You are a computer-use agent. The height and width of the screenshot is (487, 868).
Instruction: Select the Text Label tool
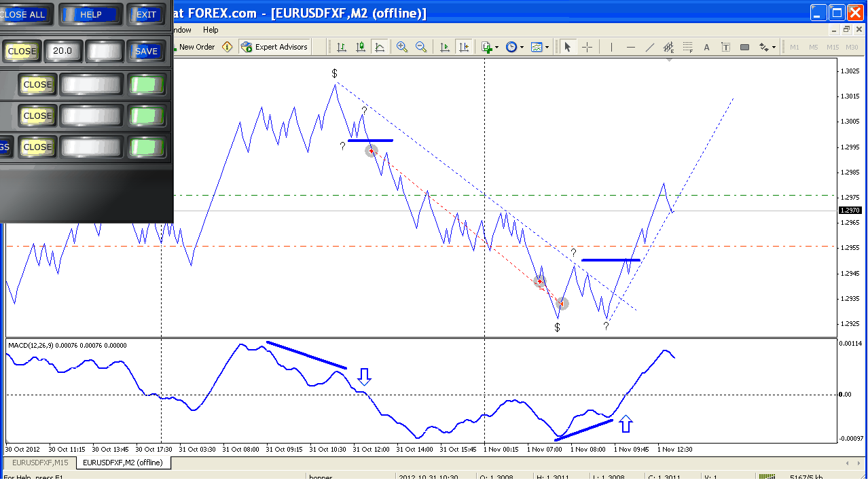coord(725,47)
